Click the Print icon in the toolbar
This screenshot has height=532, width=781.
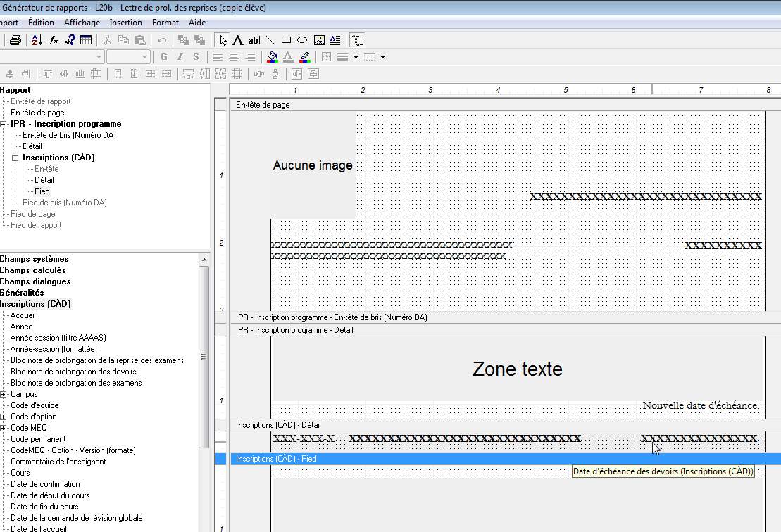pos(15,40)
